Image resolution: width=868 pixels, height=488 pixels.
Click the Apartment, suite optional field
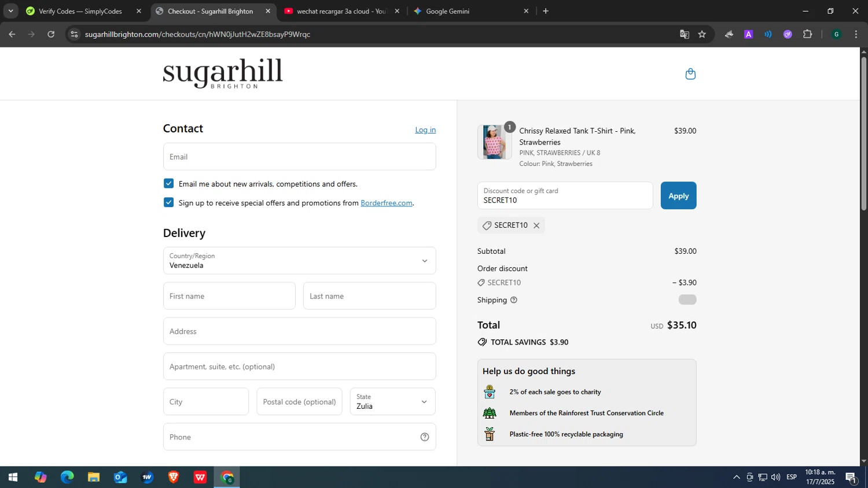299,367
